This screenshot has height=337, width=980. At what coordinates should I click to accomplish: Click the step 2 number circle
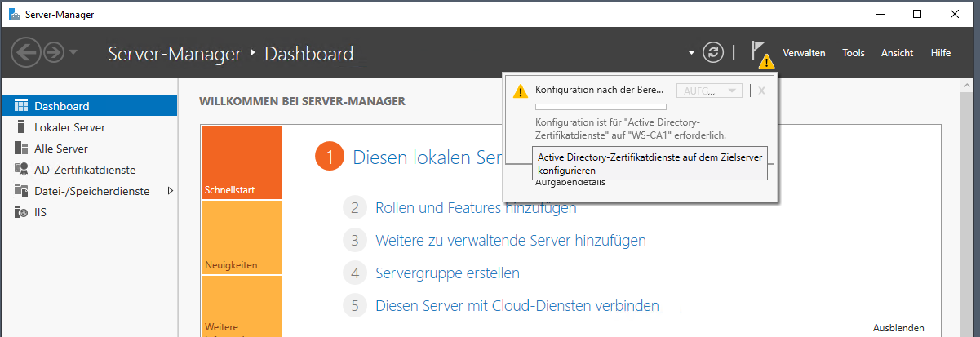pyautogui.click(x=355, y=208)
